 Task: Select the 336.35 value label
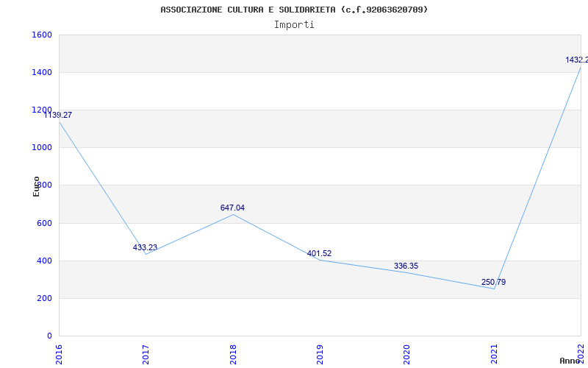(x=406, y=266)
